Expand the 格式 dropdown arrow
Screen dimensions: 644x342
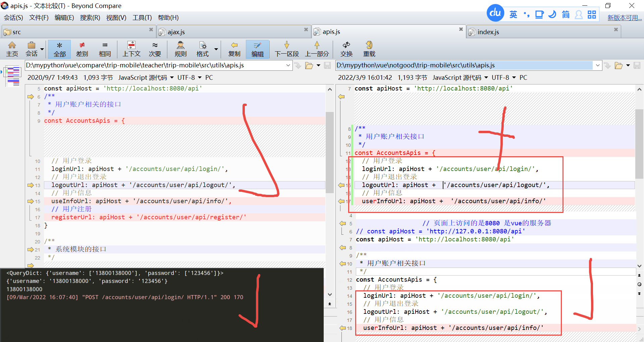[x=216, y=49]
